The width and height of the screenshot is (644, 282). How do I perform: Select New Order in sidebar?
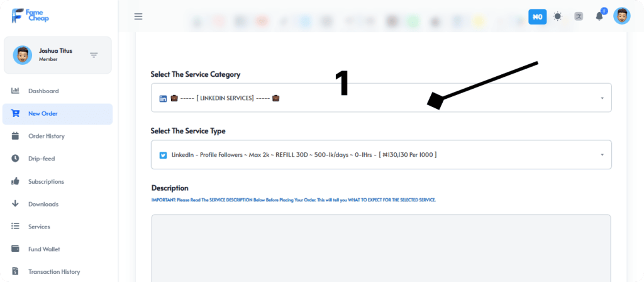tap(57, 114)
